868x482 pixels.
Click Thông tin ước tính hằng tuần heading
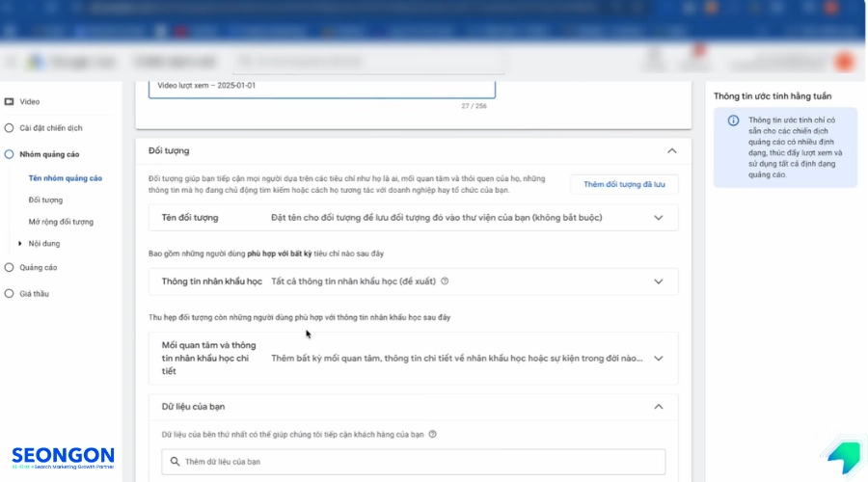point(773,96)
